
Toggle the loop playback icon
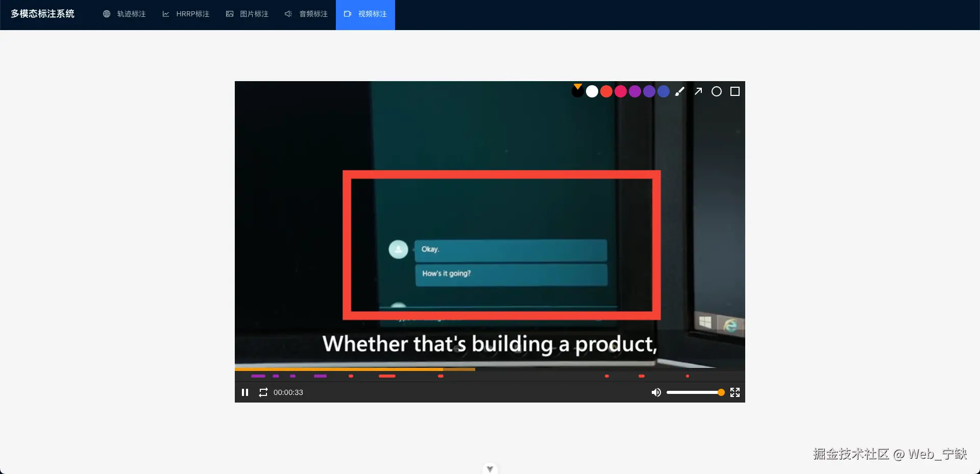(263, 392)
